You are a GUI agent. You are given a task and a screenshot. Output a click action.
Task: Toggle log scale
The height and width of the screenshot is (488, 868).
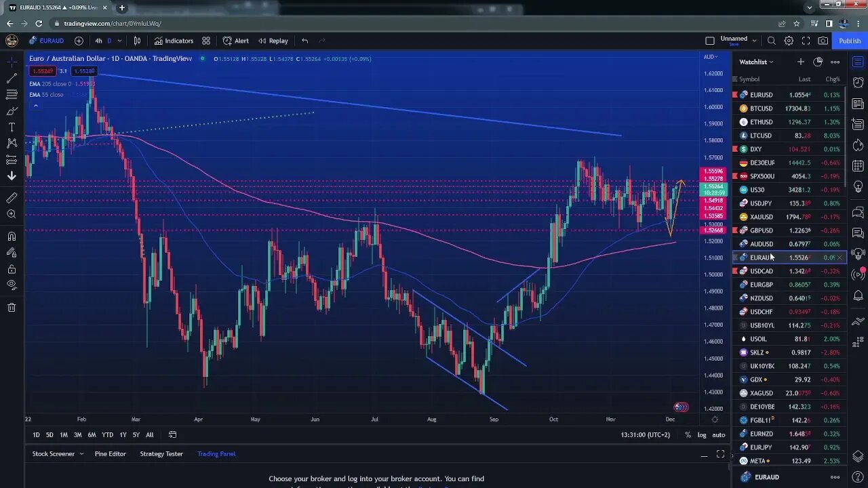[702, 434]
